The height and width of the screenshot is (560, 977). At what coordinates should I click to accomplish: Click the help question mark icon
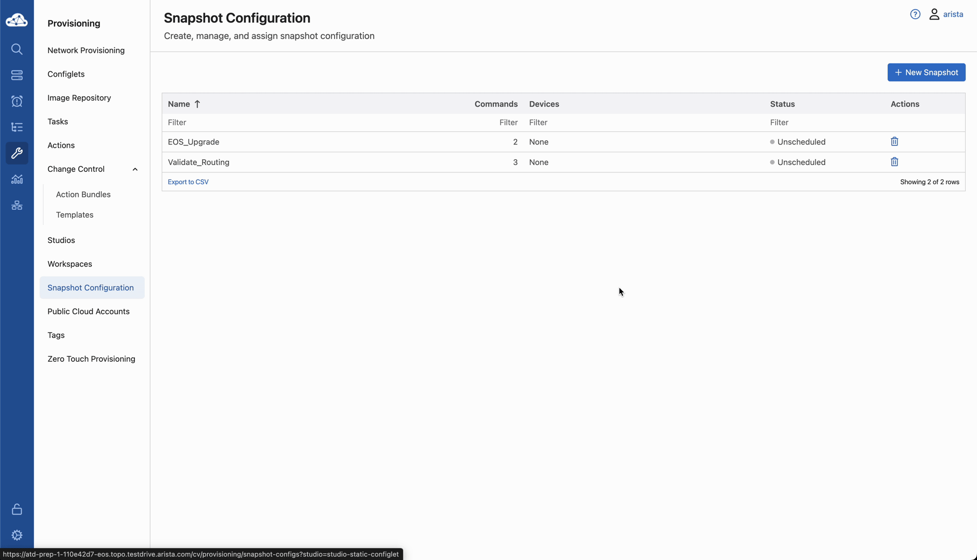click(x=915, y=14)
